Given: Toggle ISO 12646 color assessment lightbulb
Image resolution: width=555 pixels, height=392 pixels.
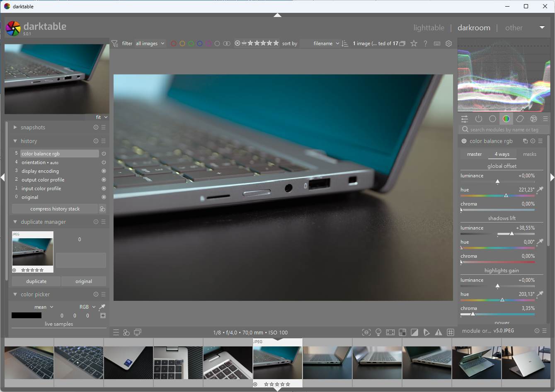Looking at the screenshot, I should point(378,332).
